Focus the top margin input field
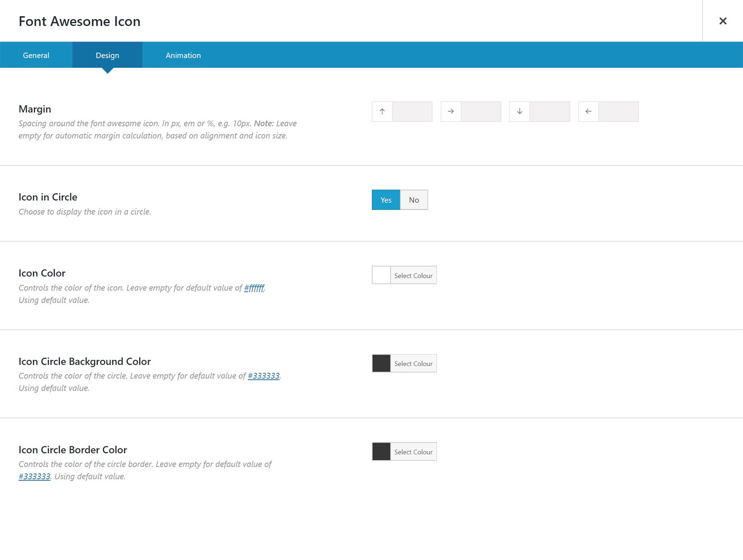Image resolution: width=743 pixels, height=560 pixels. tap(412, 111)
